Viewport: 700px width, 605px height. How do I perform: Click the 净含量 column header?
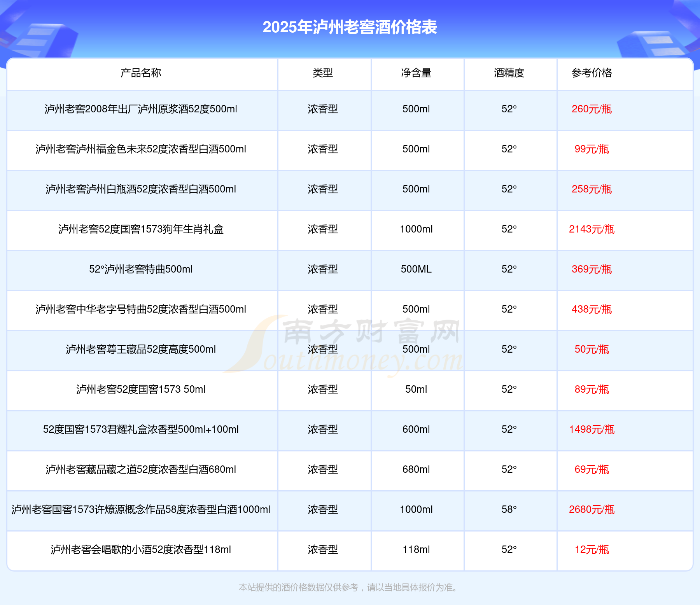[x=416, y=73]
